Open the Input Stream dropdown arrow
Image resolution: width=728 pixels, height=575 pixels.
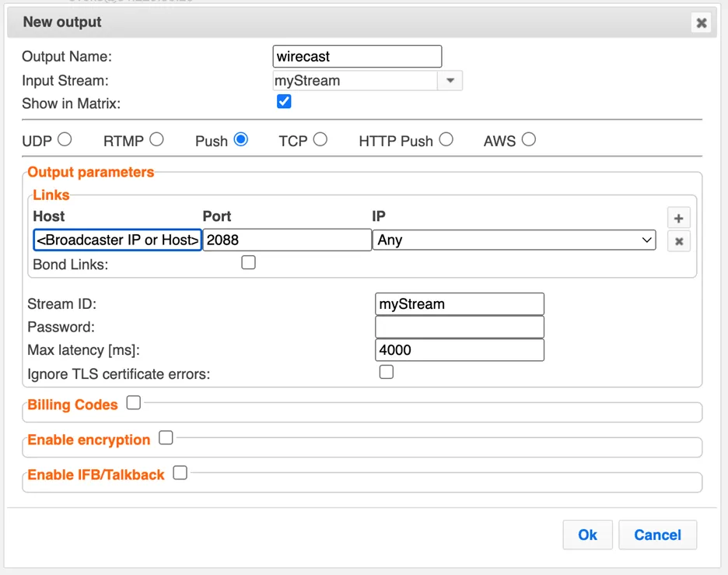tap(450, 80)
